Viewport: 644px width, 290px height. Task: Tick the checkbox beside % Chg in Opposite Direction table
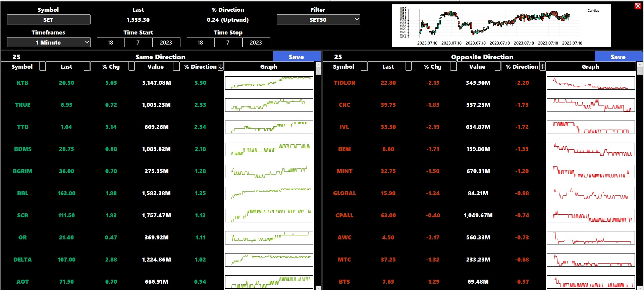[453, 66]
